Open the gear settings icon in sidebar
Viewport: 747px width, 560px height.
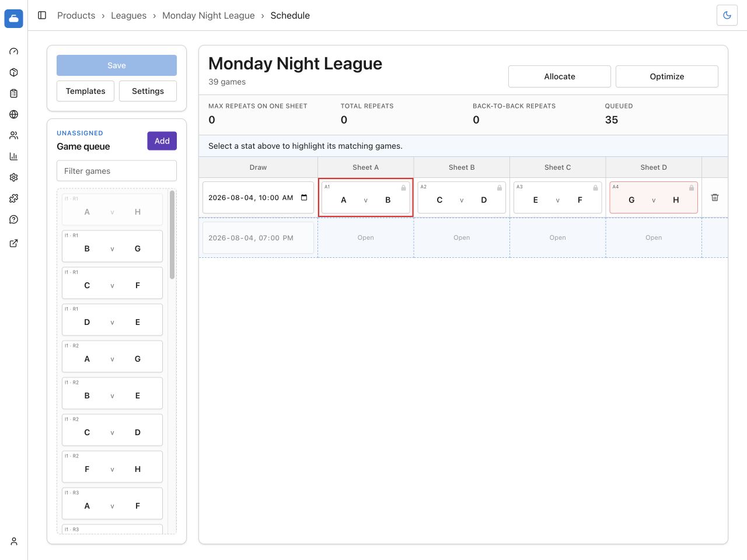point(14,177)
